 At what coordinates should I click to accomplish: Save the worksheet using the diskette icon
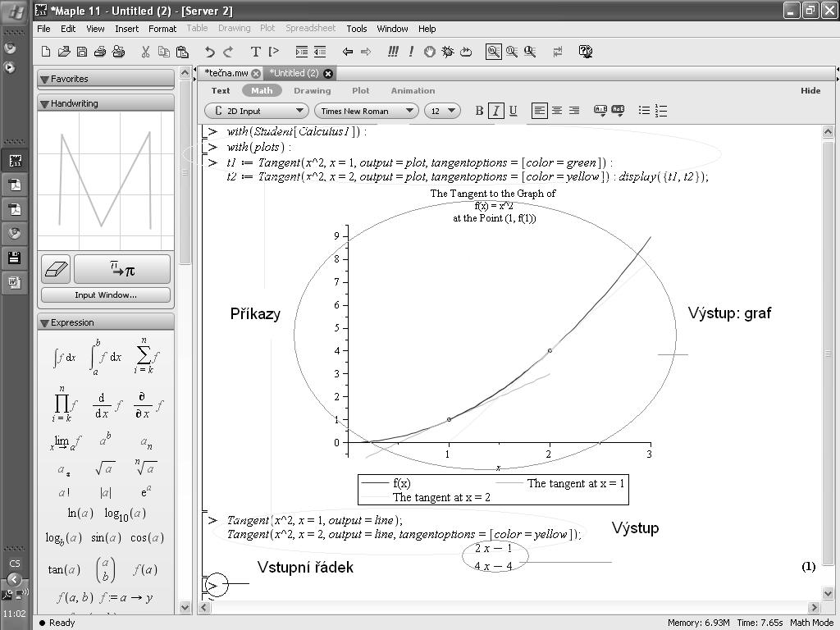(x=82, y=52)
